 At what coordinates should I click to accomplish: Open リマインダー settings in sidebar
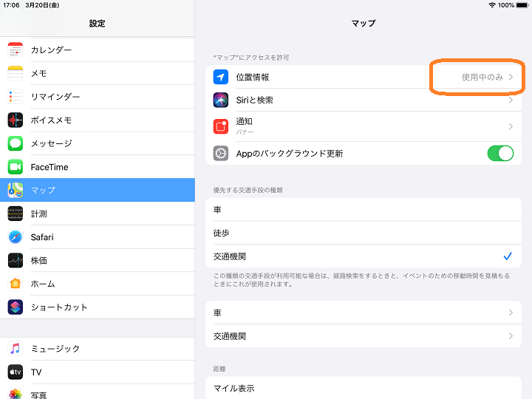(98, 97)
